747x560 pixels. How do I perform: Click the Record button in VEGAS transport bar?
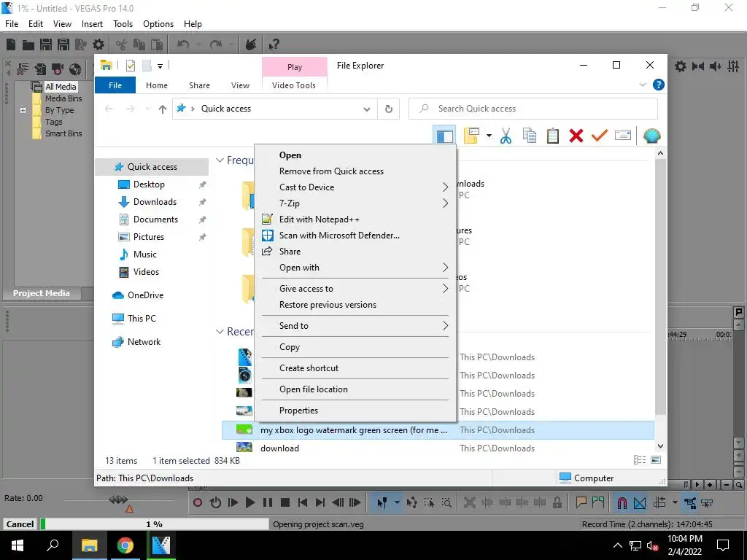[x=197, y=502]
